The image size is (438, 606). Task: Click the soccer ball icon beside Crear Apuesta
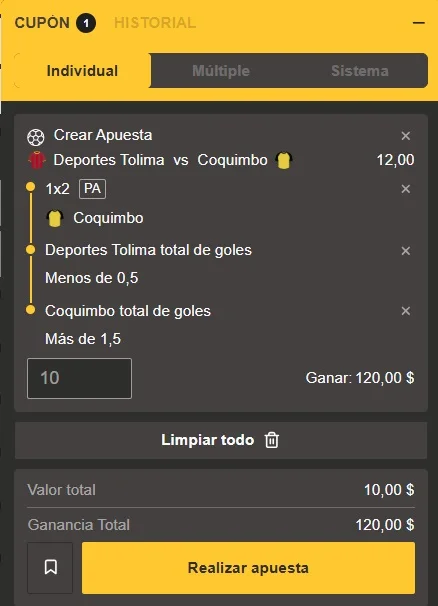click(36, 137)
